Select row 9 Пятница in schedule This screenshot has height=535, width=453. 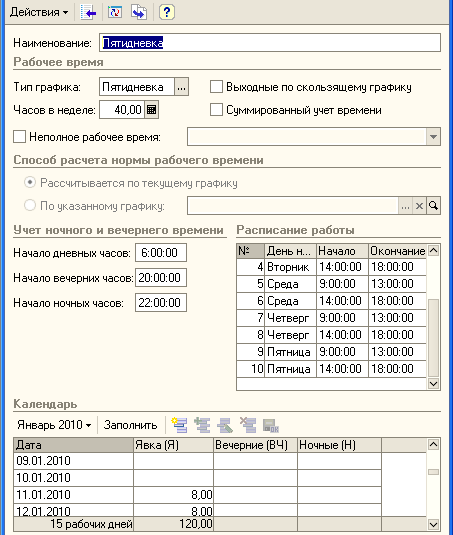pos(332,352)
